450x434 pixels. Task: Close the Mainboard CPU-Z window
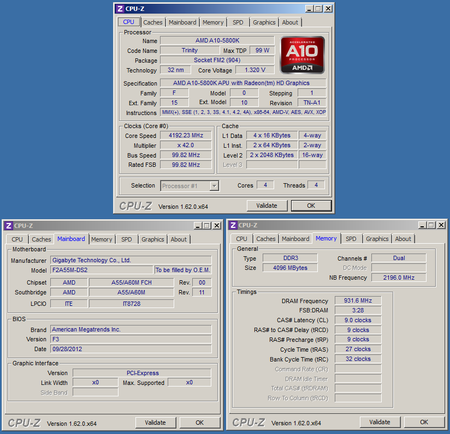click(x=217, y=226)
